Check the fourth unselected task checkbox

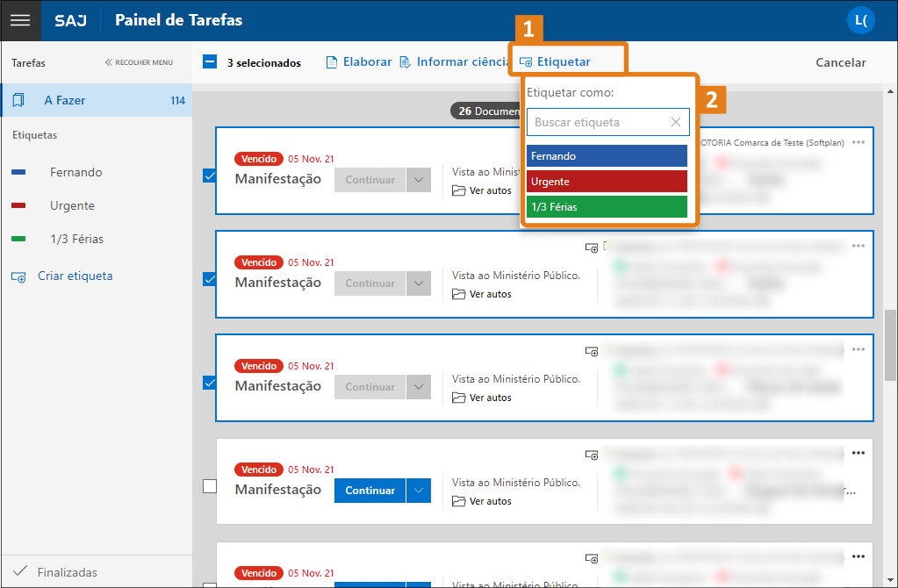210,486
